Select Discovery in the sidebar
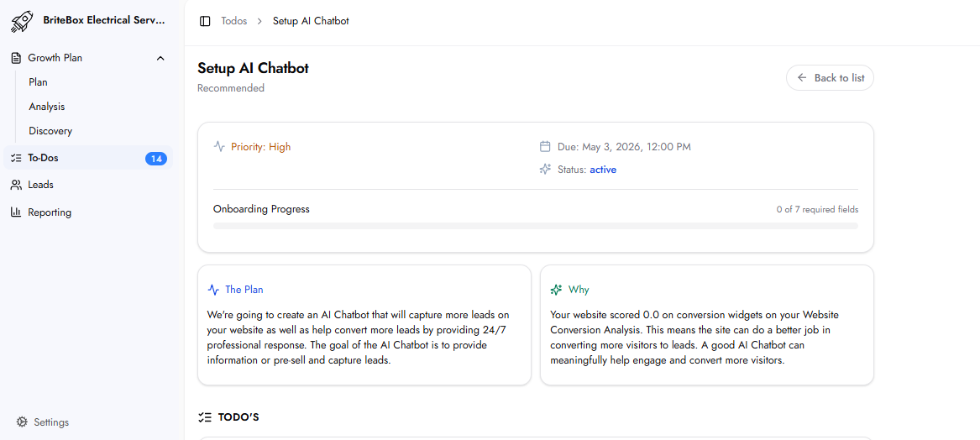 click(50, 131)
